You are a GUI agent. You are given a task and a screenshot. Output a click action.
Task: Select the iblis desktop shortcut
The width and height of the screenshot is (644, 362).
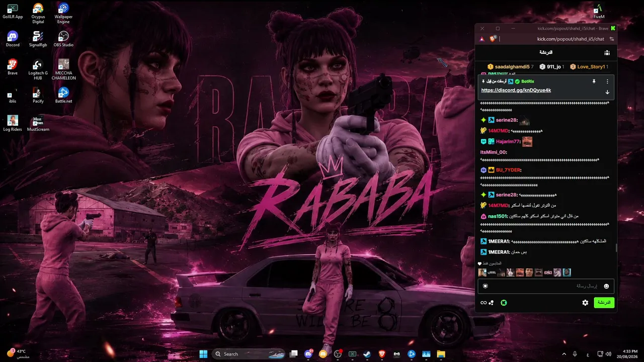[x=13, y=96]
